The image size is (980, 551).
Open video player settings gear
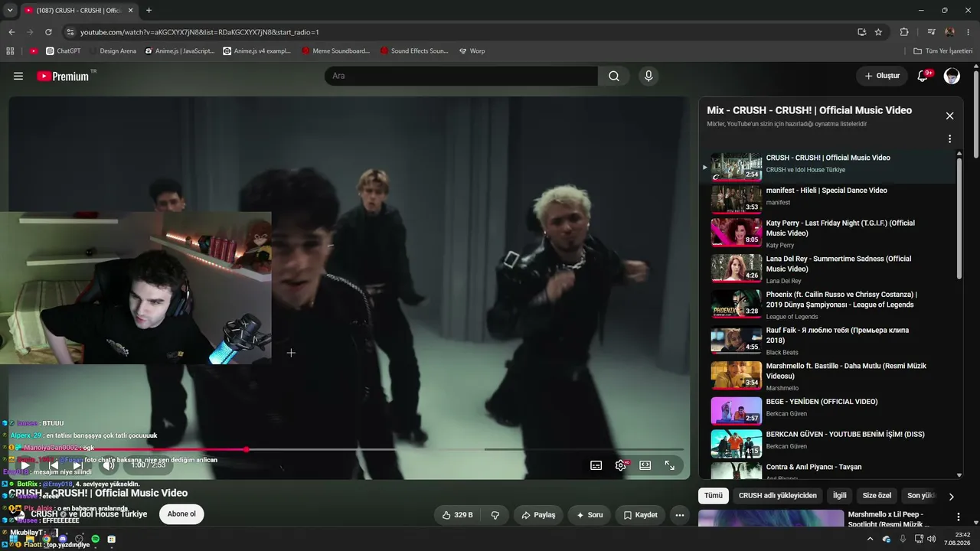pyautogui.click(x=620, y=465)
